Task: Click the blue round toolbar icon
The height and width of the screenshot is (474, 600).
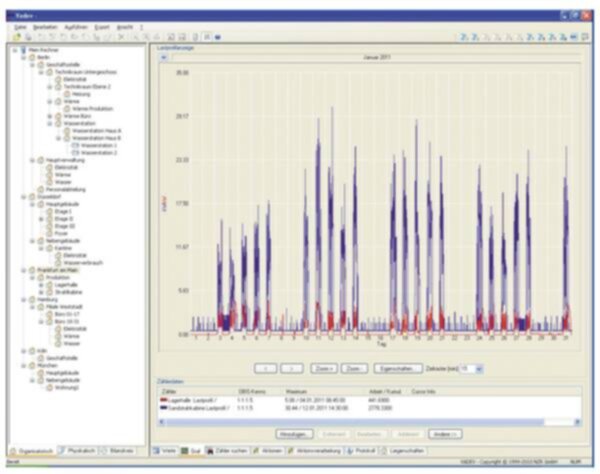Action: [x=218, y=37]
